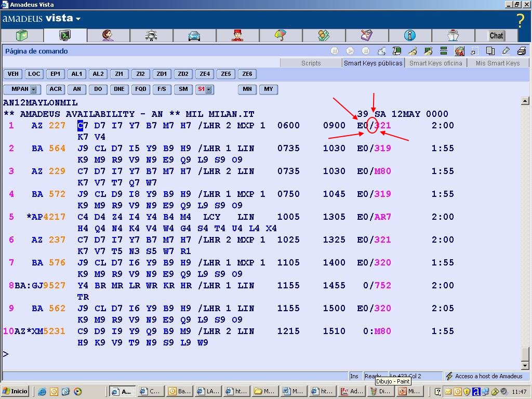Click the ZI1 smart key button

pyautogui.click(x=119, y=74)
